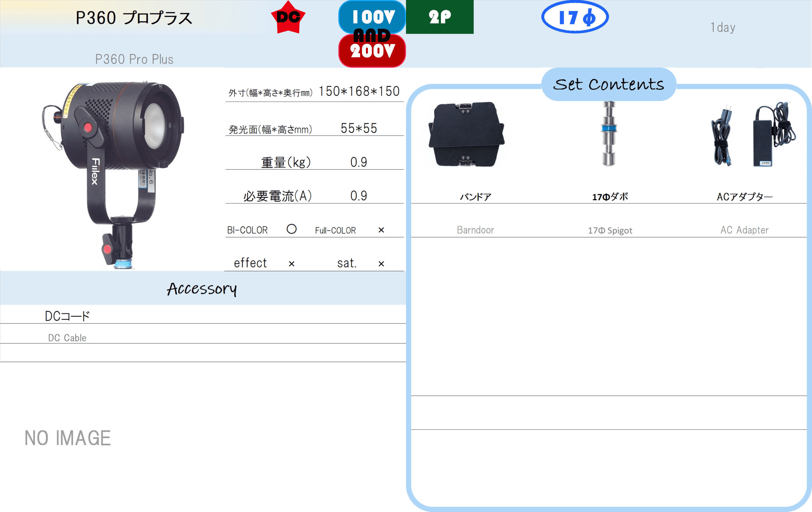Click the Set Contents header label
812x512 pixels.
(609, 84)
